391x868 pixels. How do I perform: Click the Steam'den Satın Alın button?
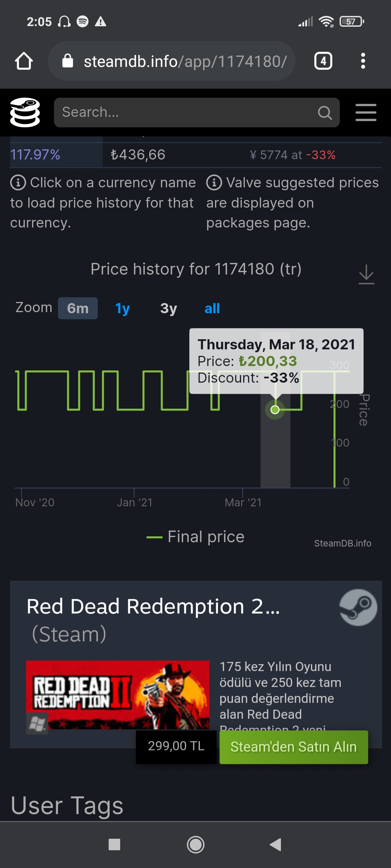click(294, 747)
